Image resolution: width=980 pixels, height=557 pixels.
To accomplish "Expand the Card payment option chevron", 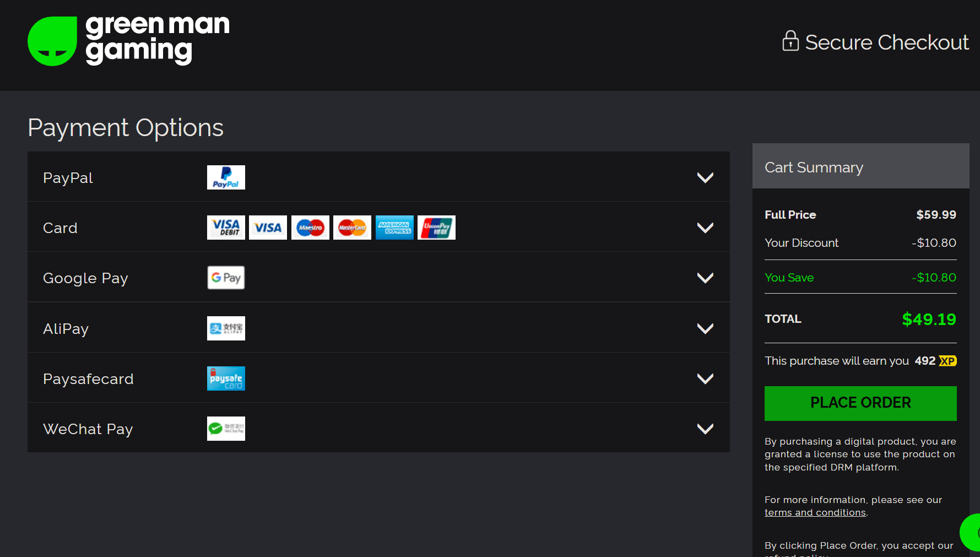I will point(705,228).
